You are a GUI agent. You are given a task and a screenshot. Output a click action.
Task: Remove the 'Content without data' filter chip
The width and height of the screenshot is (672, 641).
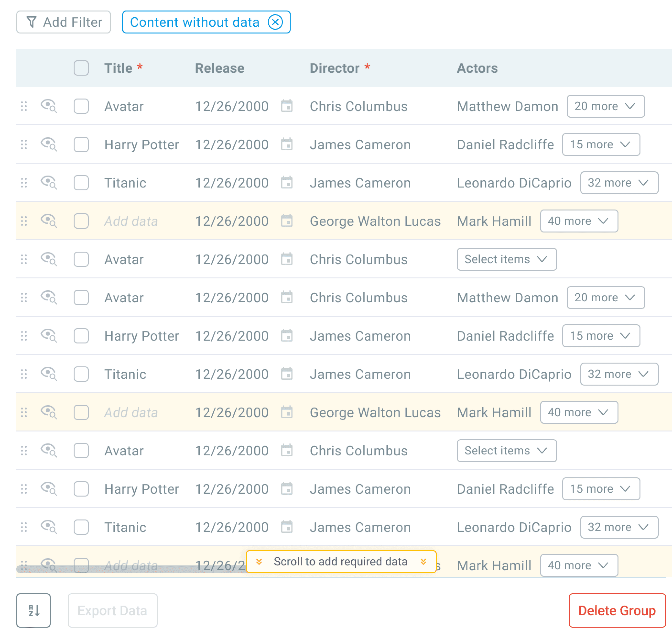[x=275, y=22]
